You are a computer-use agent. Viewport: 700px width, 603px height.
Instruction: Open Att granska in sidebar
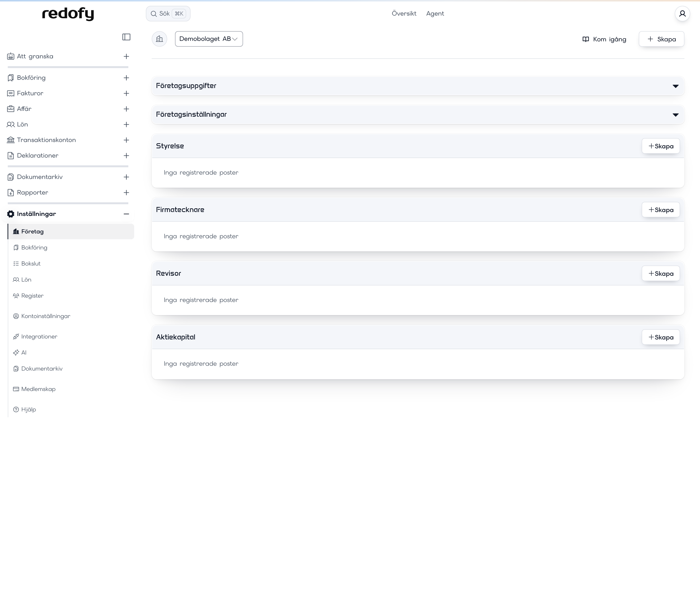coord(35,56)
